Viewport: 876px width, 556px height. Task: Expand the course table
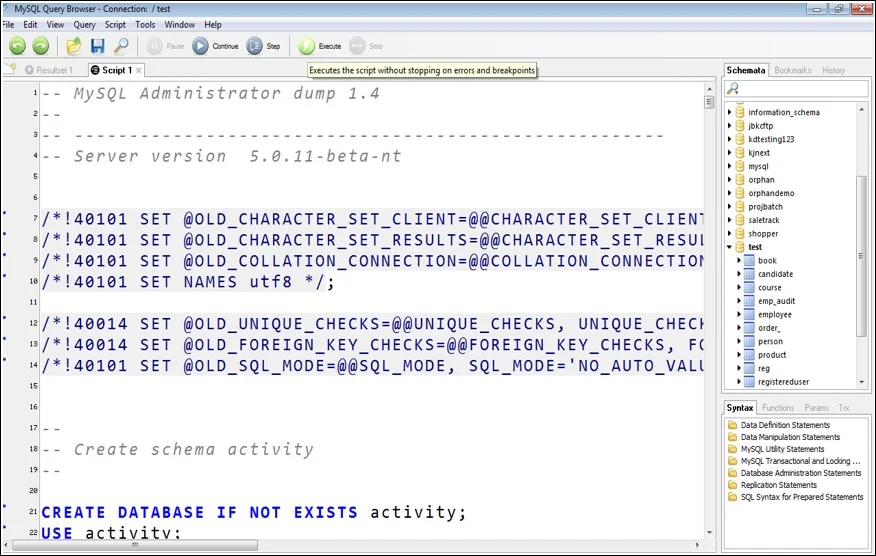pyautogui.click(x=739, y=287)
